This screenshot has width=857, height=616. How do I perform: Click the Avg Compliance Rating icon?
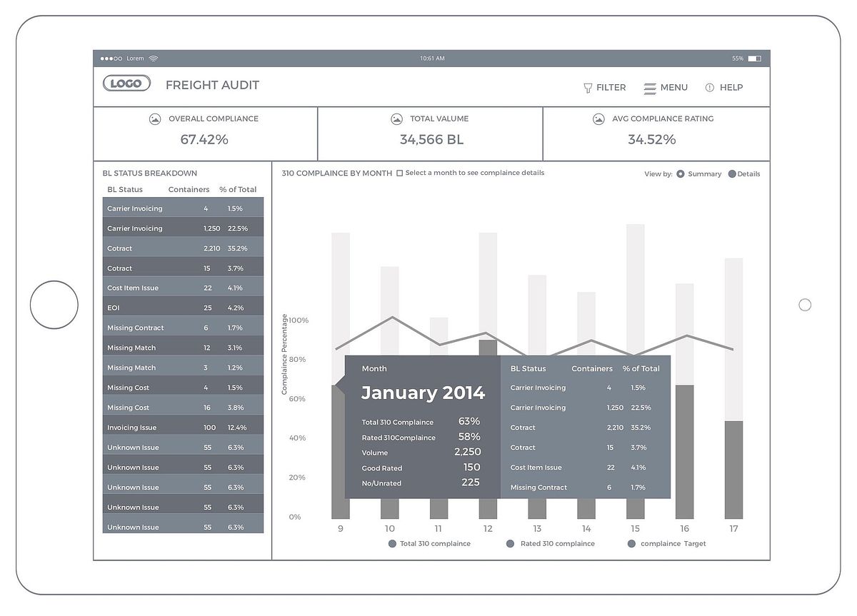(598, 119)
